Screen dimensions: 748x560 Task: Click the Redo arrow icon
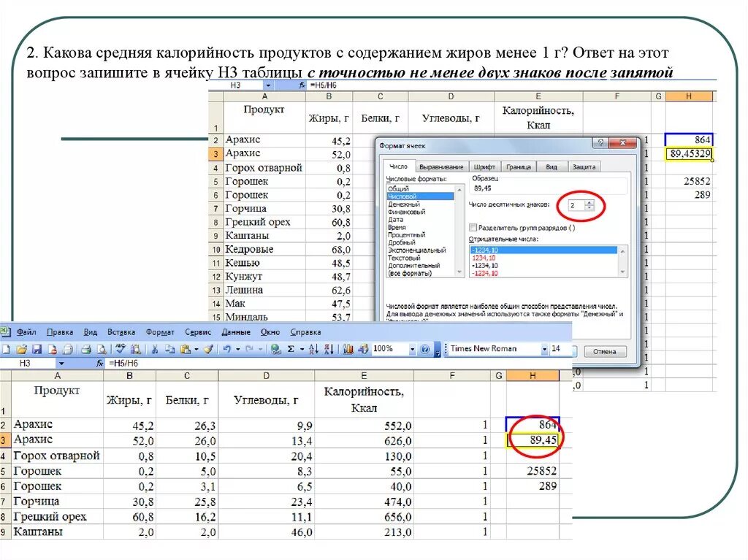click(x=249, y=349)
